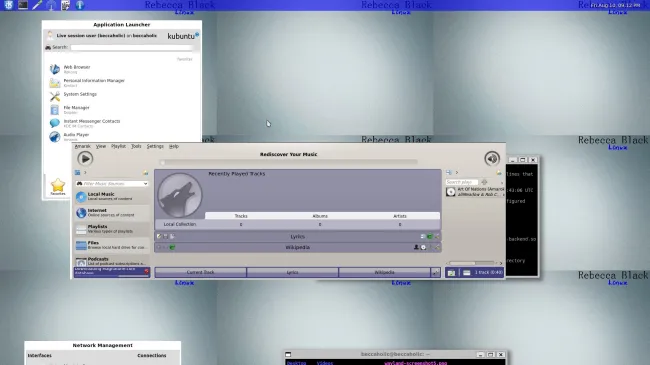Screen dimensions: 650x365
Task: Click the edit lyrics pencil icon
Action: coord(159,236)
